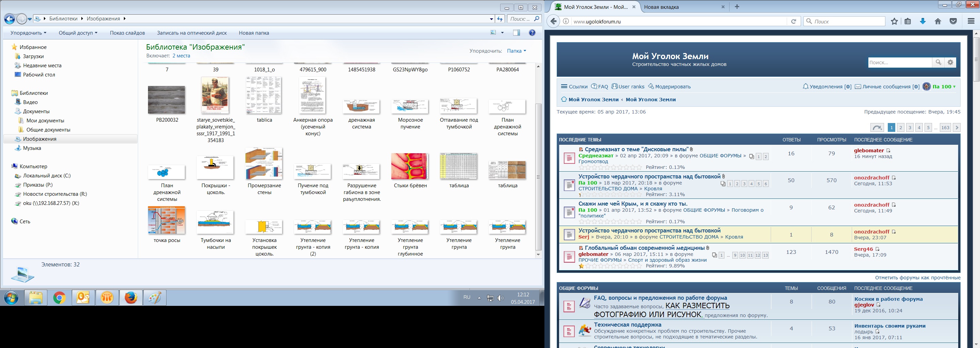Click the forum search magnifier button
The height and width of the screenshot is (348, 980).
point(938,62)
